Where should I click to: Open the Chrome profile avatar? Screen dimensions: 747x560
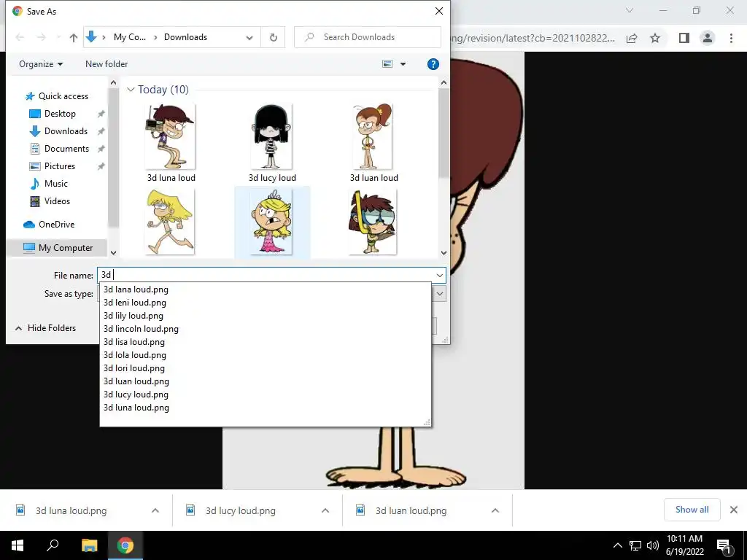pyautogui.click(x=708, y=38)
